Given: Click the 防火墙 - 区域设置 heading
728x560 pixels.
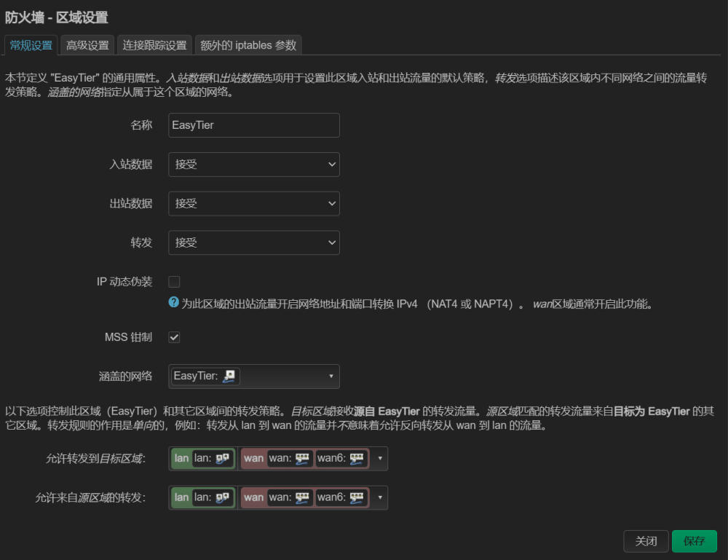Looking at the screenshot, I should click(57, 18).
